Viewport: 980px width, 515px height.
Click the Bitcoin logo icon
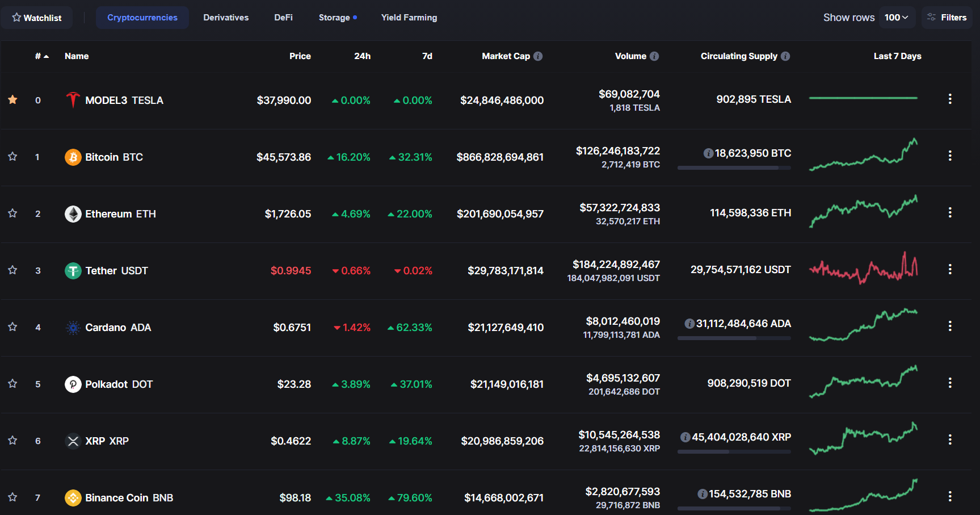(73, 157)
